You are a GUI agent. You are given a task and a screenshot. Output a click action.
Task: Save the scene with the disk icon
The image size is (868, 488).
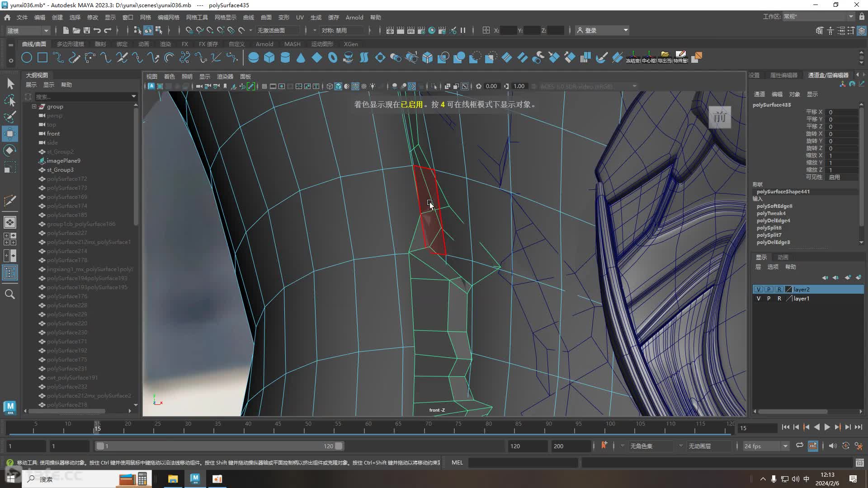86,30
